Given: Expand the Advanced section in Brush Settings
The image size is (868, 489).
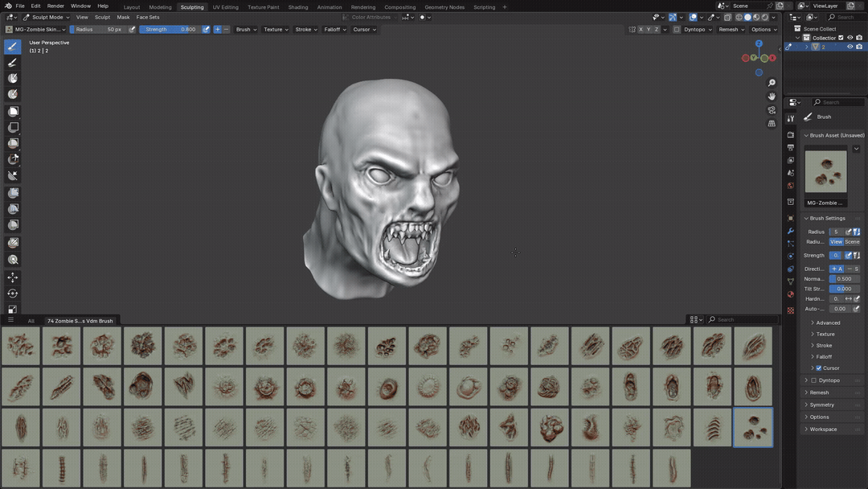Looking at the screenshot, I should tap(828, 323).
